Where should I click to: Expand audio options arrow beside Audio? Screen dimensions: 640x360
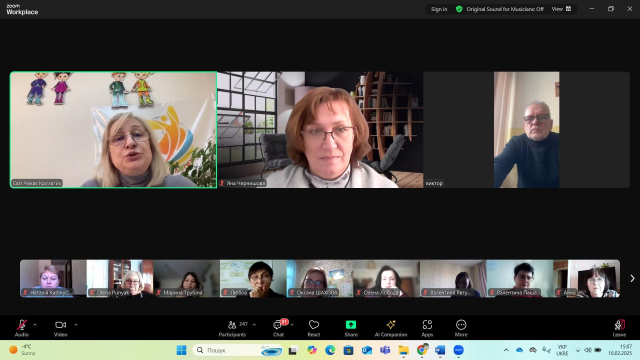(x=35, y=325)
